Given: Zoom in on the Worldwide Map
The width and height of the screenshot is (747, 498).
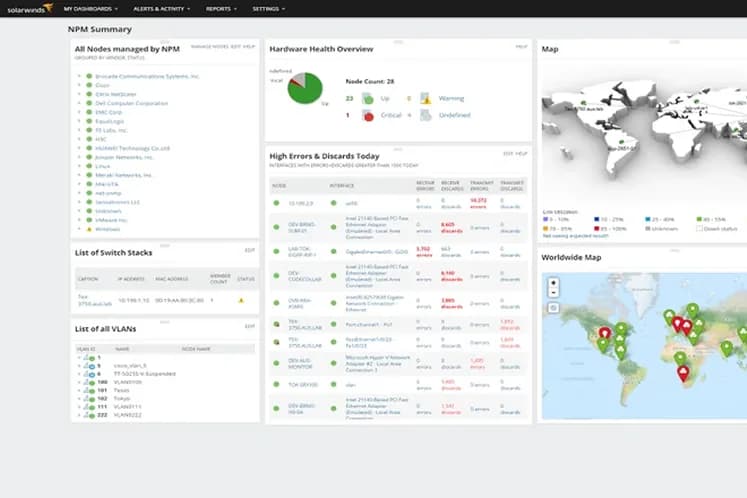Looking at the screenshot, I should pos(553,283).
